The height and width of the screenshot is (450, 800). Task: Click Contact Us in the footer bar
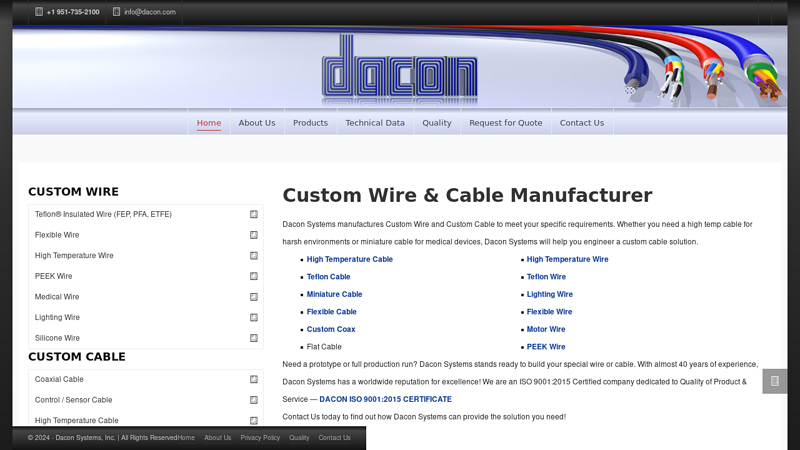pos(334,438)
